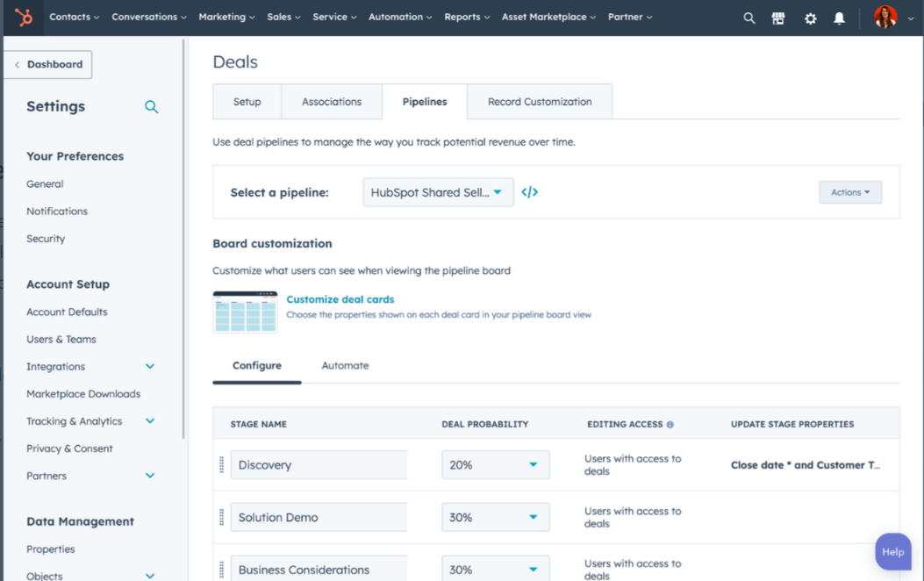Switch to the Automate sub-tab
Image resolution: width=924 pixels, height=581 pixels.
(346, 365)
